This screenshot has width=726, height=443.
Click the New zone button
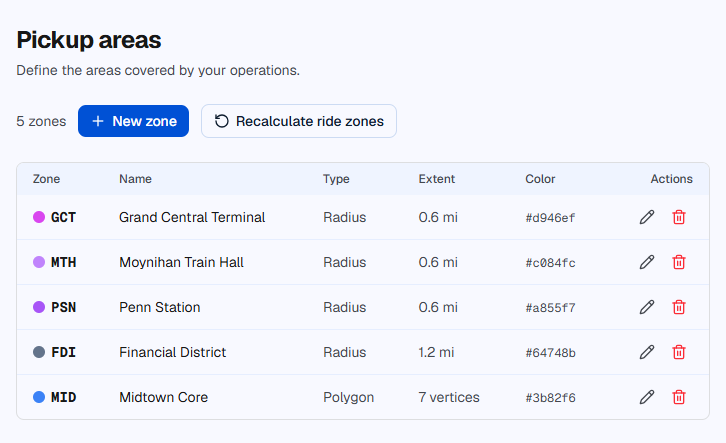tap(133, 121)
